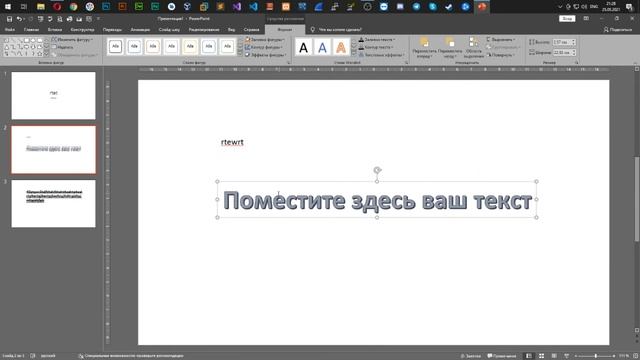Choose the black A WordArt style

[303, 48]
